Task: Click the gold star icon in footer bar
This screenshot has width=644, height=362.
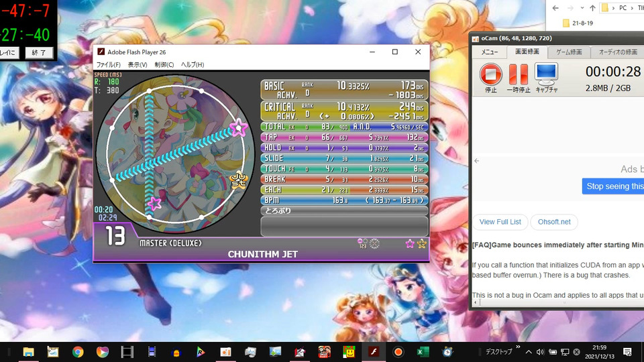Action: pyautogui.click(x=422, y=244)
